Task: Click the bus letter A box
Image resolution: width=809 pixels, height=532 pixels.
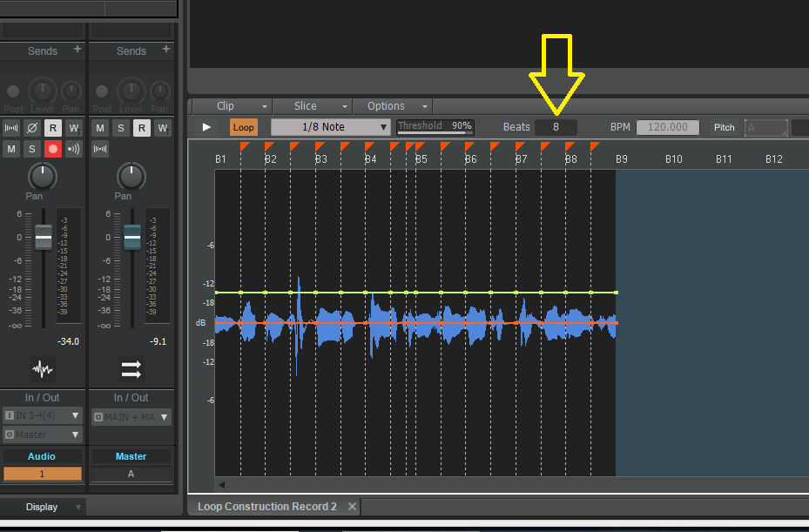Action: [131, 474]
